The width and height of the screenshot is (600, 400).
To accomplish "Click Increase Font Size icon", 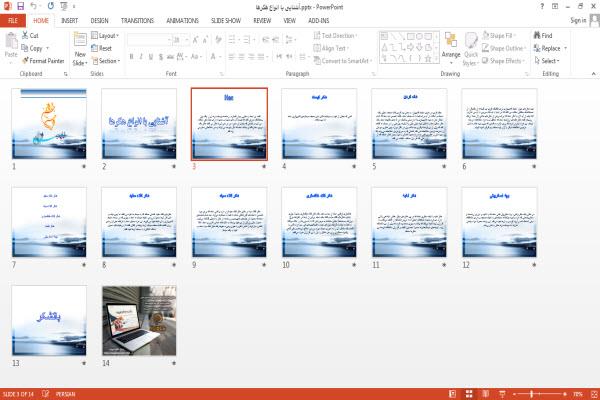I will (x=196, y=39).
